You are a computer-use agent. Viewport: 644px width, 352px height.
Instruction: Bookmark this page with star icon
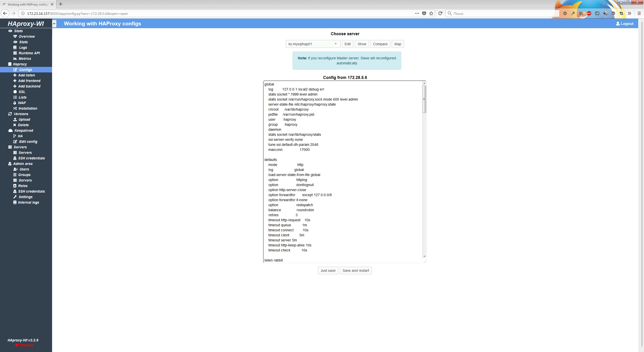click(431, 14)
